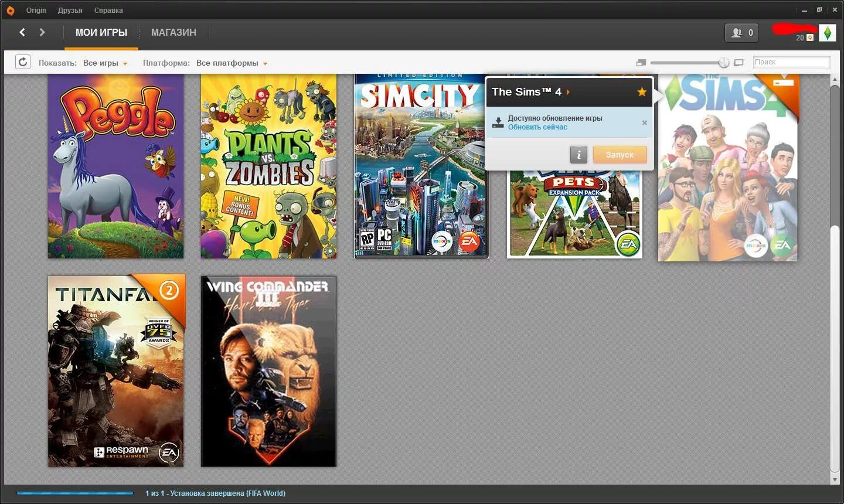The width and height of the screenshot is (844, 504).
Task: Click scrollbar up arrow
Action: (835, 80)
